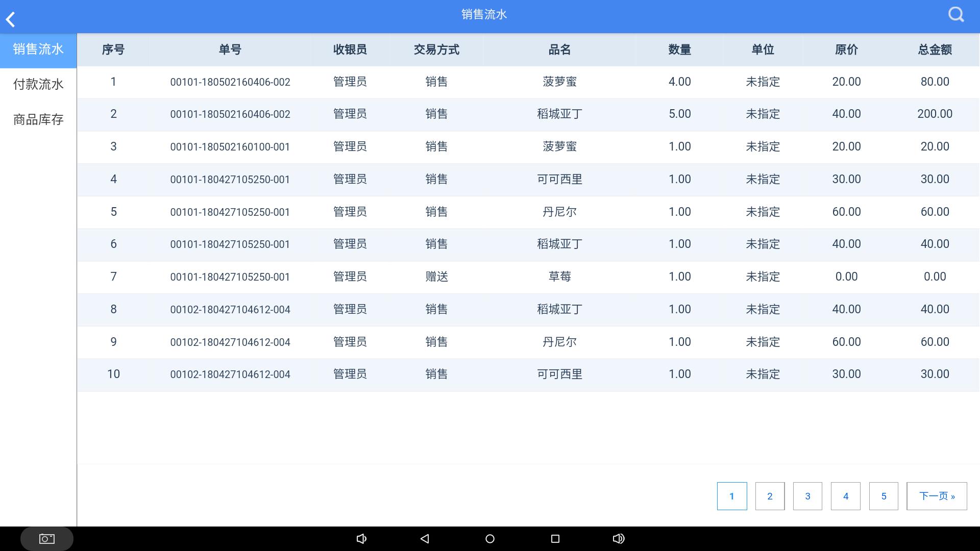This screenshot has height=551, width=980.
Task: Tap the screenshot camera icon
Action: click(x=46, y=538)
